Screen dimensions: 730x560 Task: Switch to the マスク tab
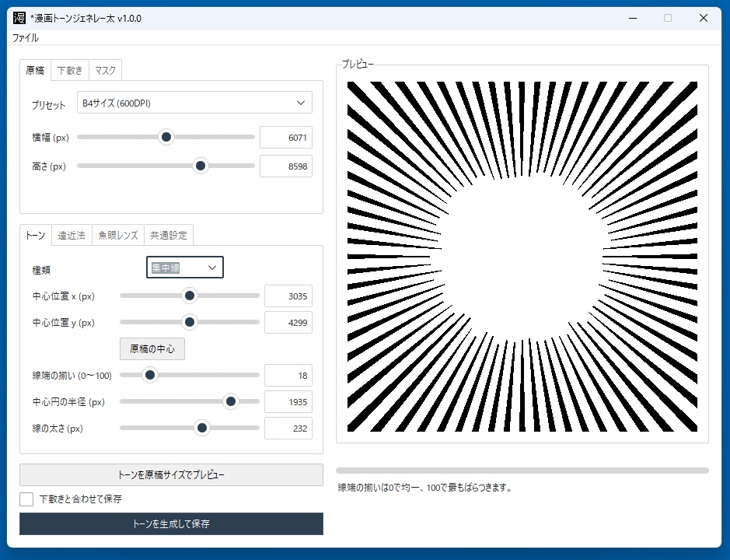point(105,70)
